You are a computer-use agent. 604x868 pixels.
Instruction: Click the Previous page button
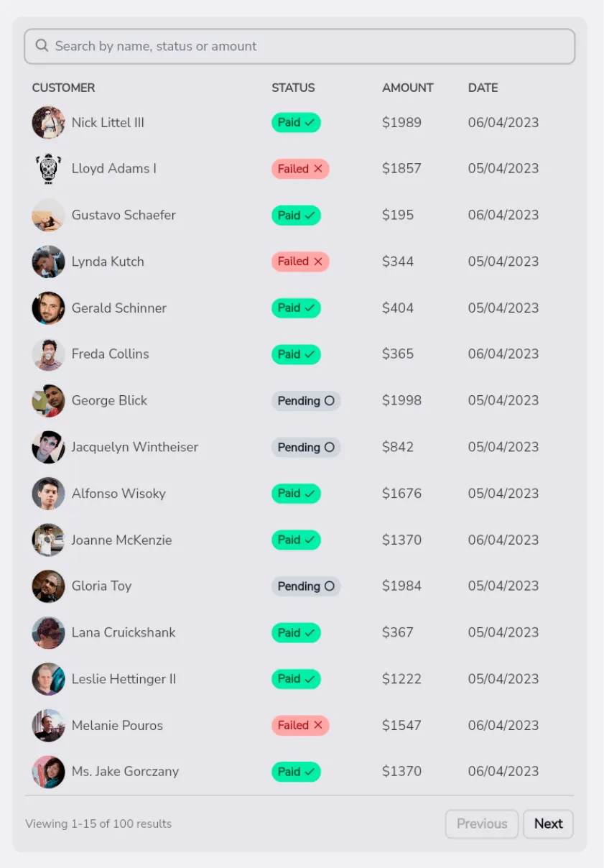482,824
